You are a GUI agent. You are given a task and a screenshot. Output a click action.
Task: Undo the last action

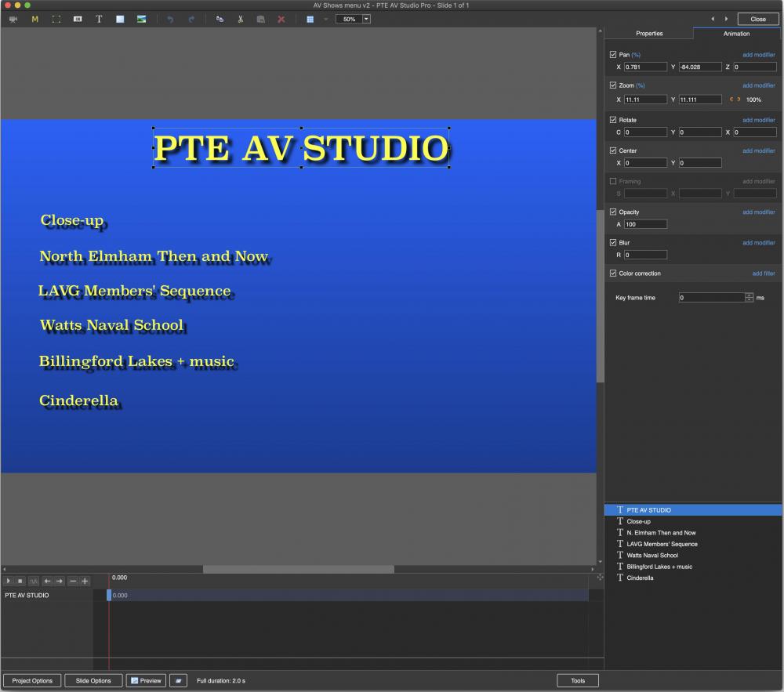coord(170,19)
